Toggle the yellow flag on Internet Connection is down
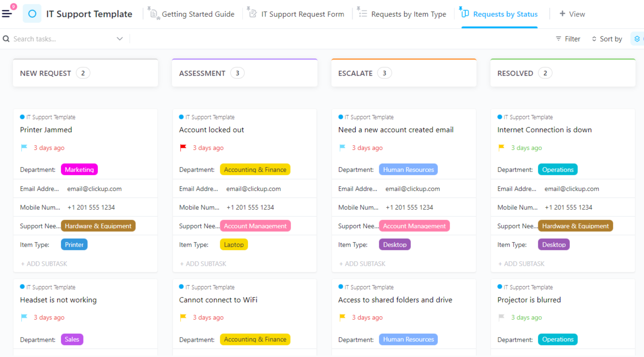644x357 pixels. coord(501,147)
